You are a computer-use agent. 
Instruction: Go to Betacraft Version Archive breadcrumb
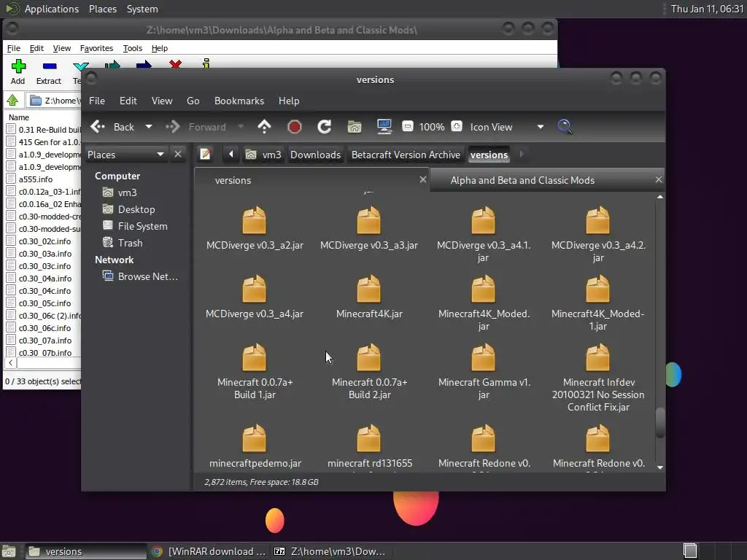pos(406,155)
